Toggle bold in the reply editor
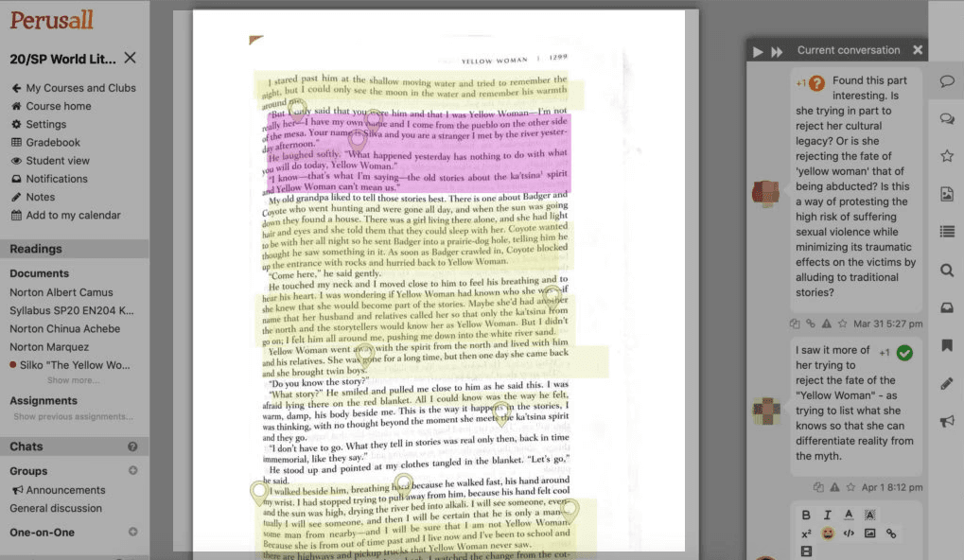 [x=806, y=516]
